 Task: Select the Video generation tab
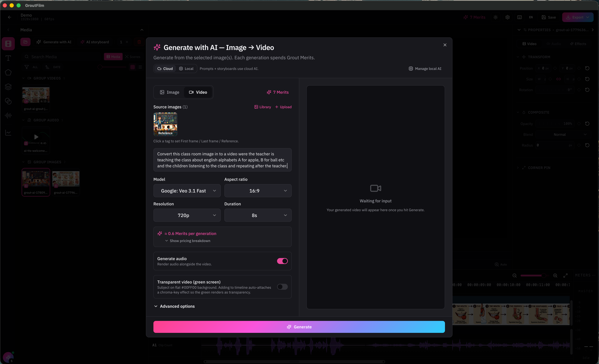[198, 92]
